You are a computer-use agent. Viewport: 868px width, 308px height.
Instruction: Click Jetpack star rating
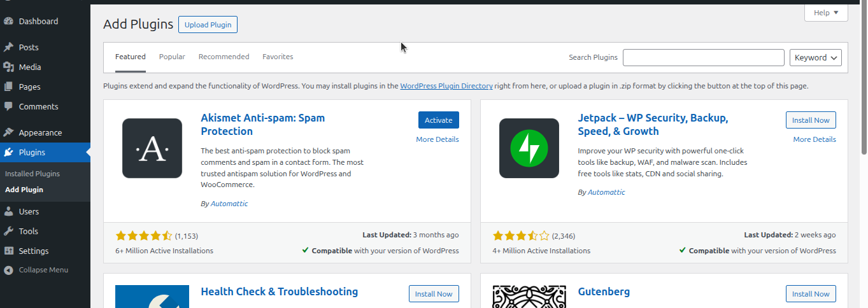pos(521,235)
